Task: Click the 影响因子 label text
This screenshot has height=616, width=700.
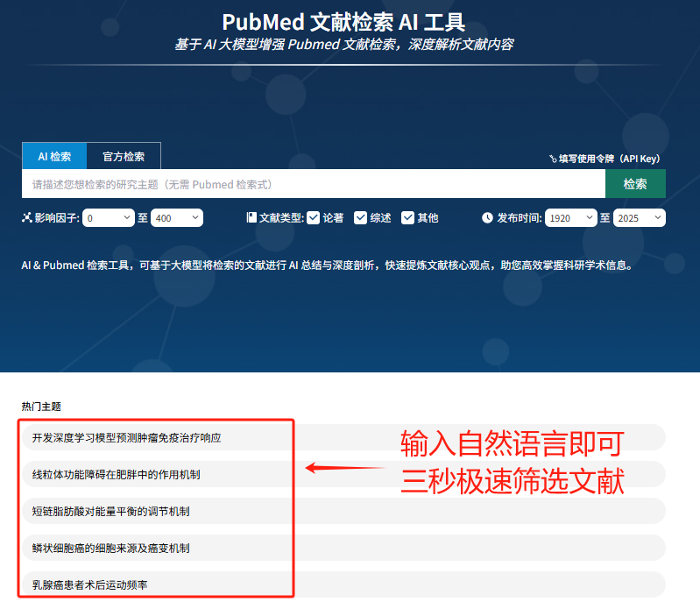Action: coord(57,218)
